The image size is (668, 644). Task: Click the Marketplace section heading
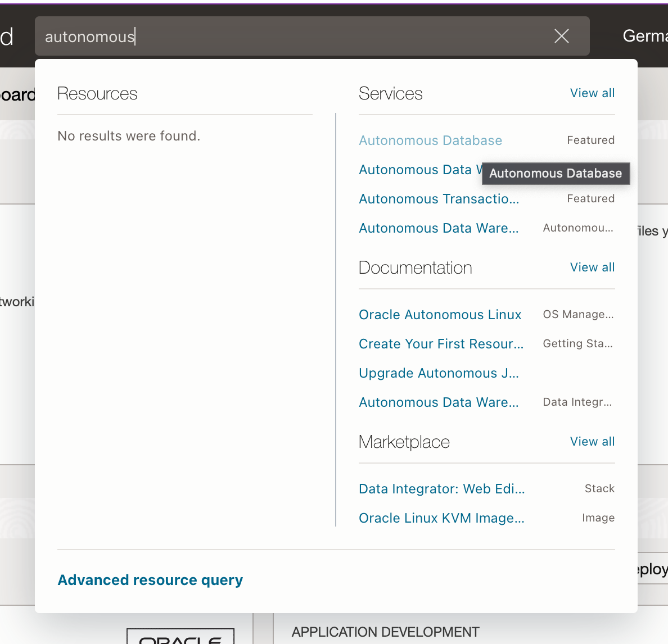(x=404, y=442)
